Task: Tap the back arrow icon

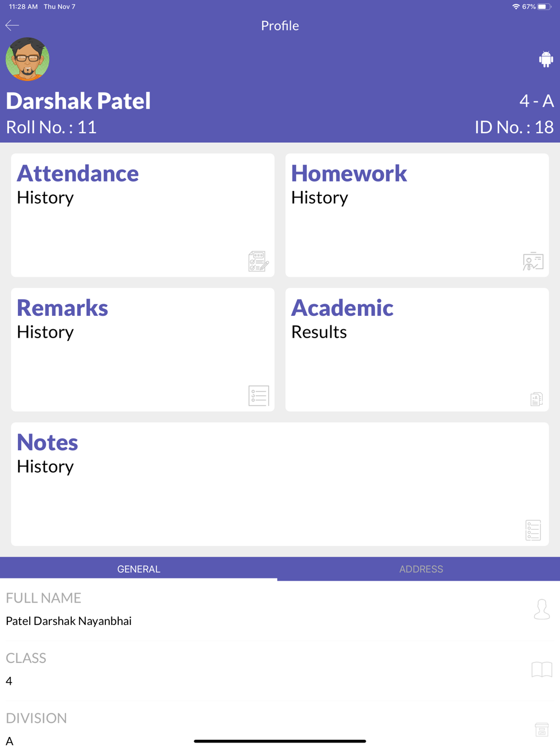Action: pyautogui.click(x=12, y=25)
